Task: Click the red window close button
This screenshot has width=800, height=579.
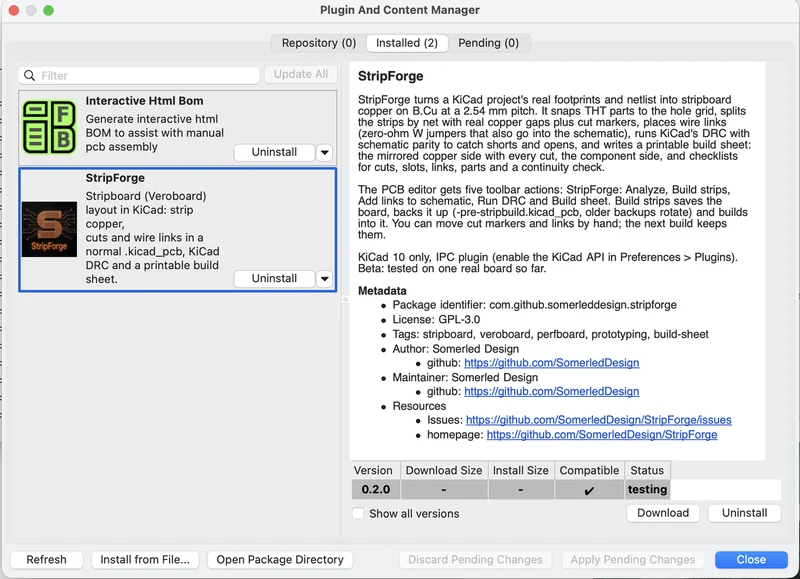Action: (14, 10)
